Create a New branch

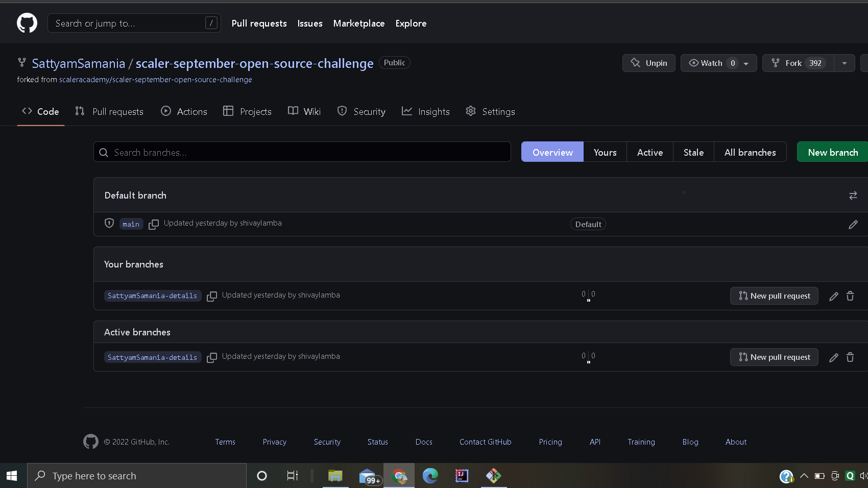coord(833,152)
